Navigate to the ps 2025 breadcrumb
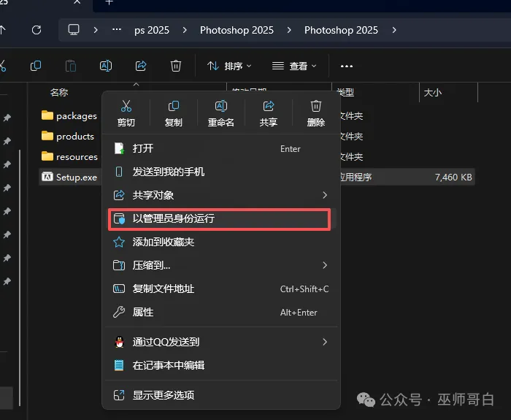The height and width of the screenshot is (420, 511). [x=152, y=31]
